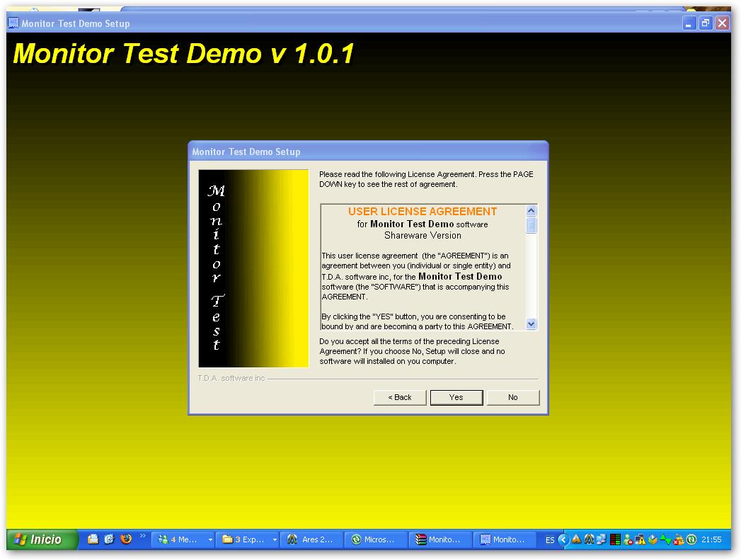741x560 pixels.
Task: Switch to the Micros... taskbar window
Action: coord(377,539)
